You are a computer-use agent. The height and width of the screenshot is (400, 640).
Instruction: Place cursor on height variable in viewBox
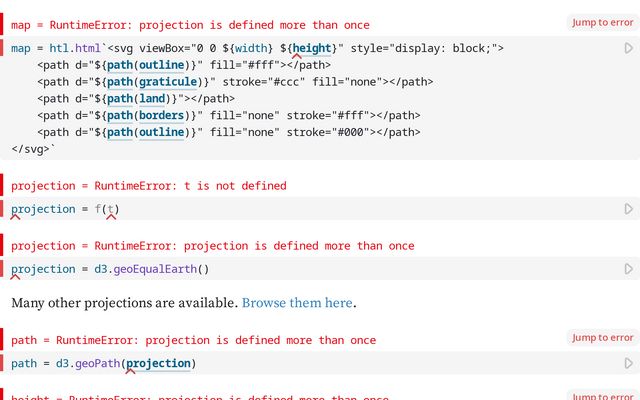coord(312,49)
